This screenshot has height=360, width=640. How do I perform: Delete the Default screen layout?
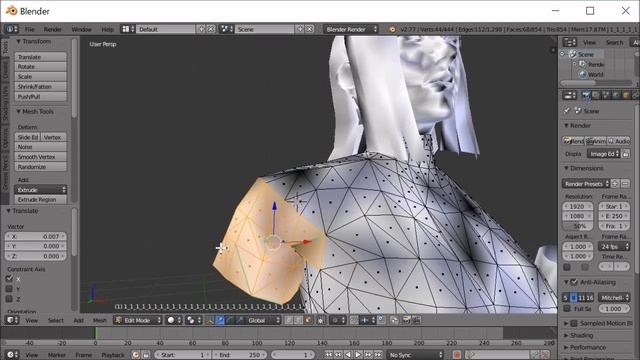pos(211,29)
